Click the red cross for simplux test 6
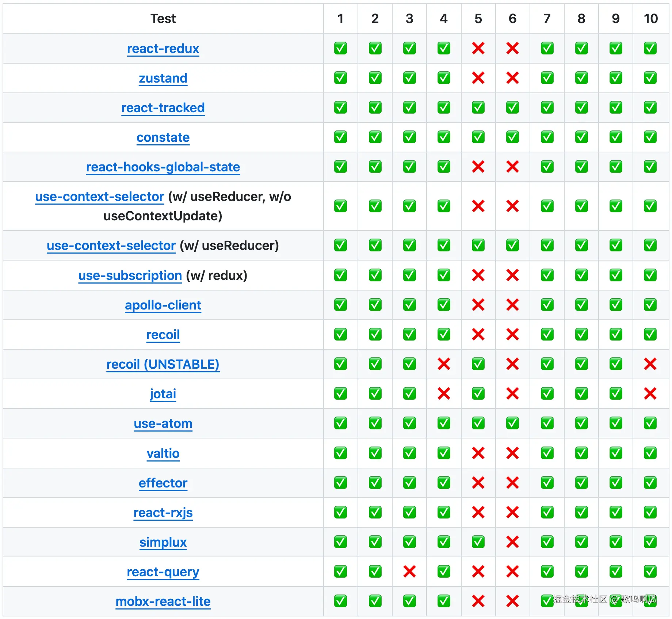Image resolution: width=672 pixels, height=619 pixels. click(512, 542)
